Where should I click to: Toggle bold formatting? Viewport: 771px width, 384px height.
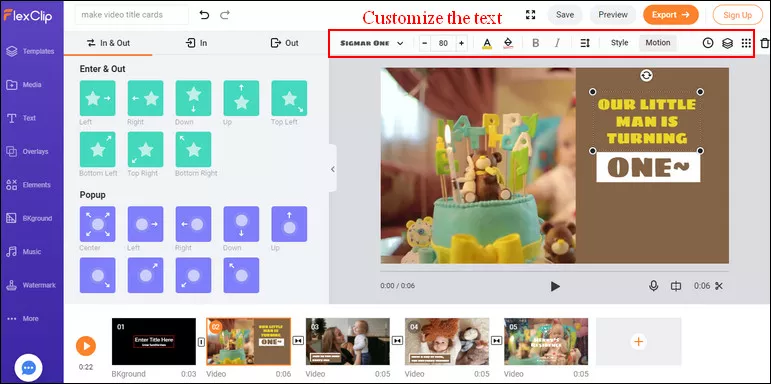tap(535, 43)
